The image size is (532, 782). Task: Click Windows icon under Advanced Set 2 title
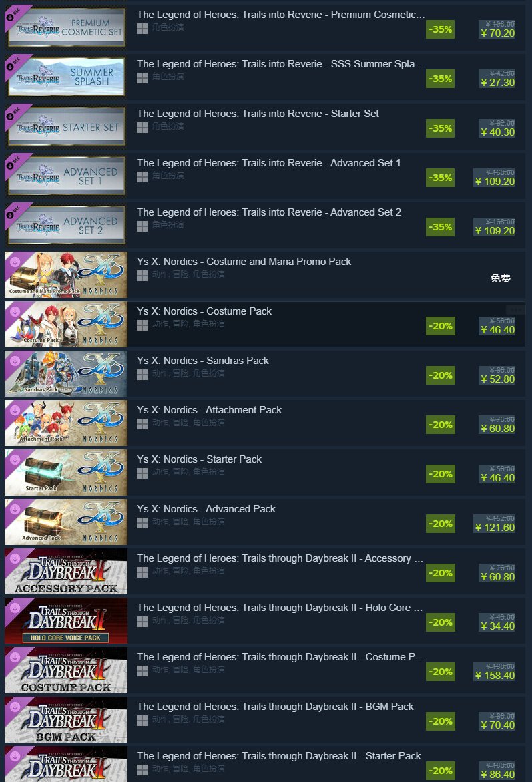[142, 226]
